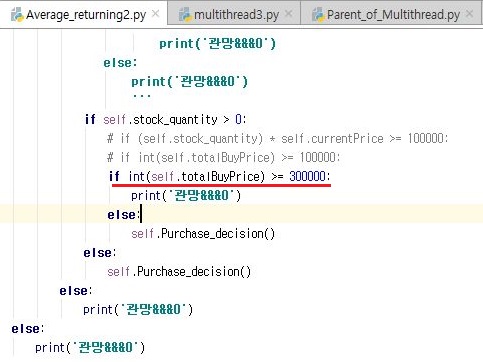483x362 pixels.
Task: Click the Python file icon on Average_returning2.py tab
Action: pyautogui.click(x=17, y=15)
